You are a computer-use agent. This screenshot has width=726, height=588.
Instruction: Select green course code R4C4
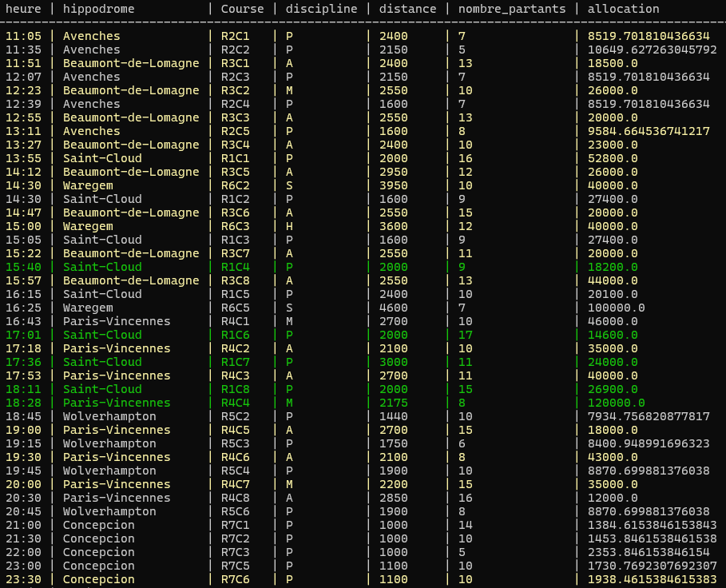(x=235, y=403)
